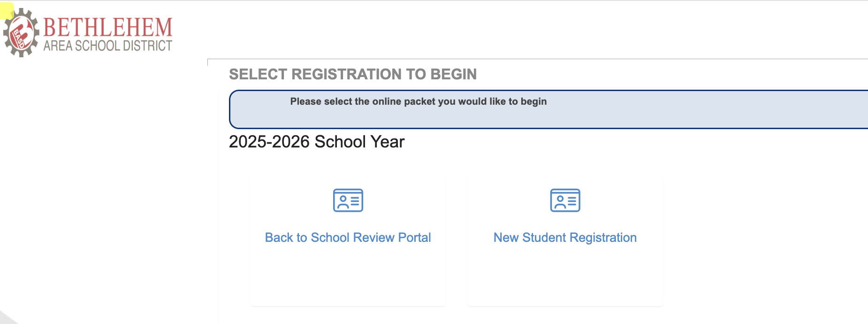Viewport: 868px width, 324px height.
Task: Click the red BETHLEHEM logo text
Action: click(x=108, y=27)
